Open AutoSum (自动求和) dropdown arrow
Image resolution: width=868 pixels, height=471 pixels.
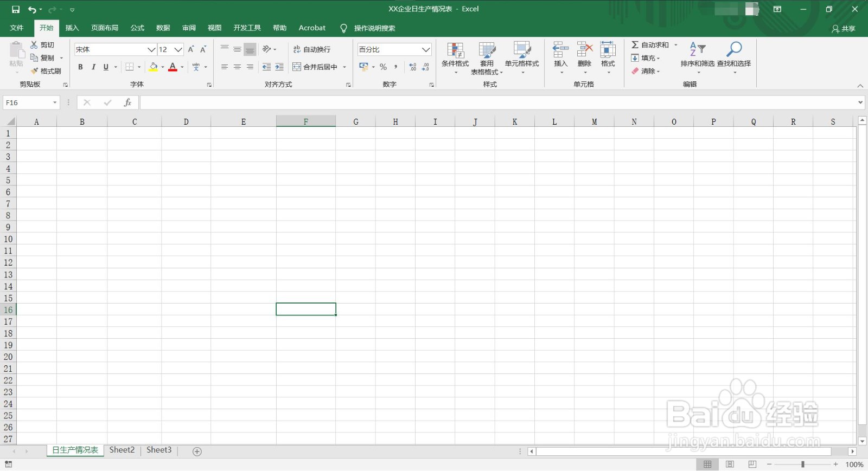[676, 45]
